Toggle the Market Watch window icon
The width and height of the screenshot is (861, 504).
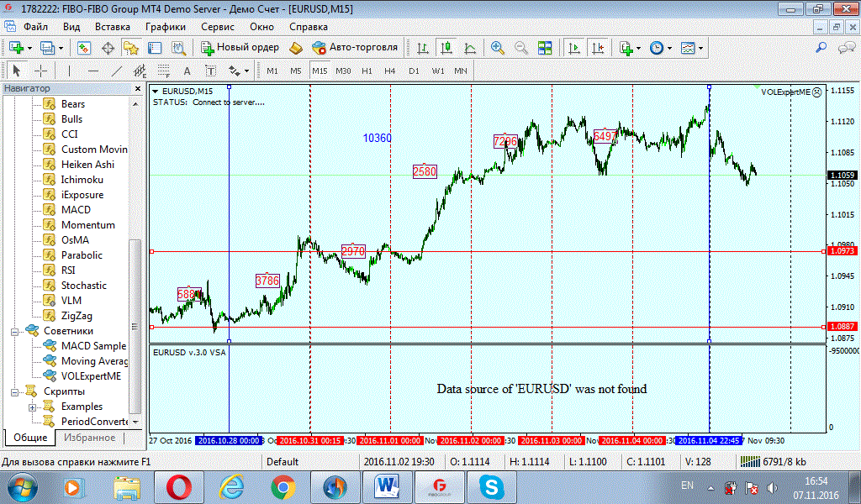pos(83,48)
